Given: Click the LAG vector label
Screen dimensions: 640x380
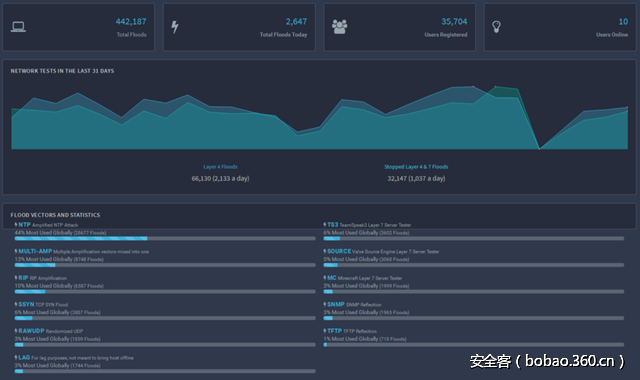Looking at the screenshot, I should 24,358.
